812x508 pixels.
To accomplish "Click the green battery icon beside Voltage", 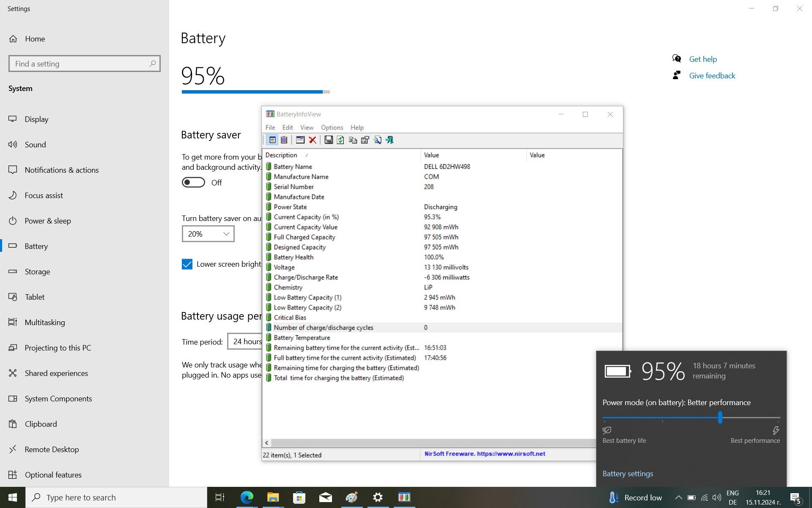I will pyautogui.click(x=269, y=267).
